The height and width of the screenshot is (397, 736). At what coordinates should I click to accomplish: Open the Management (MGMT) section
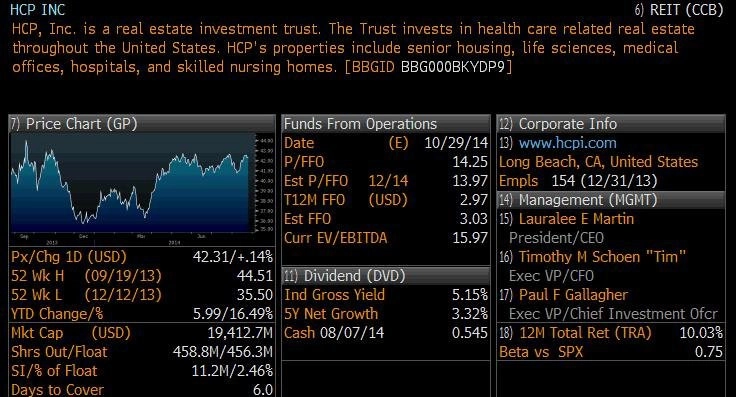click(x=611, y=200)
